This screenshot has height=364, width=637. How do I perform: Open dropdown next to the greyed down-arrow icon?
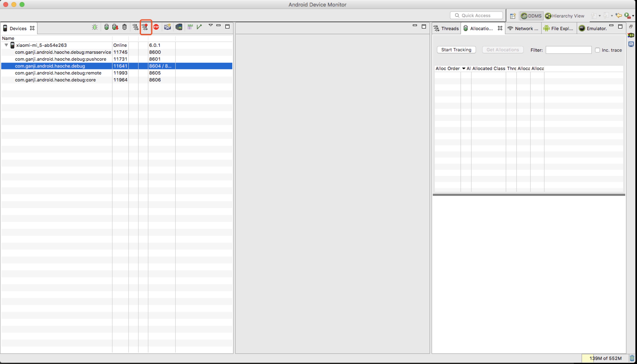point(600,16)
